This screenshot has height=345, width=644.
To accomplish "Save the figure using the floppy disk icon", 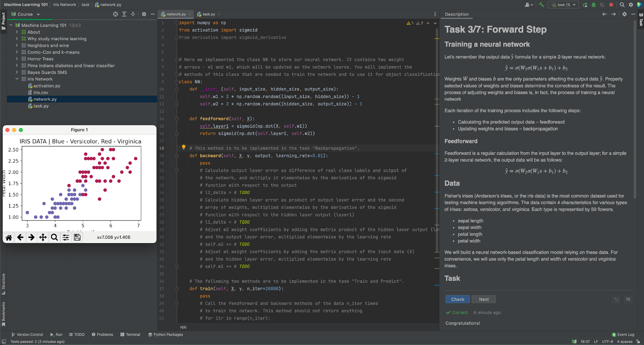I will (77, 238).
